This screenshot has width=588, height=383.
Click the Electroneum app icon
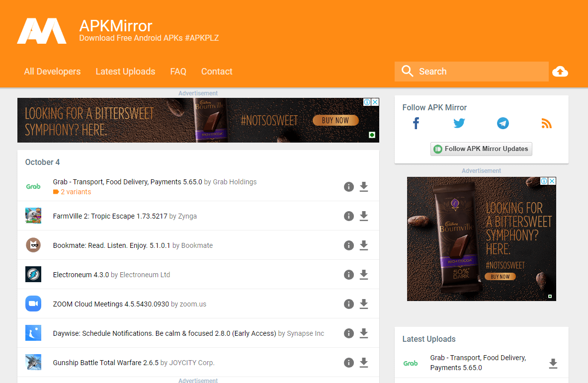pos(33,274)
